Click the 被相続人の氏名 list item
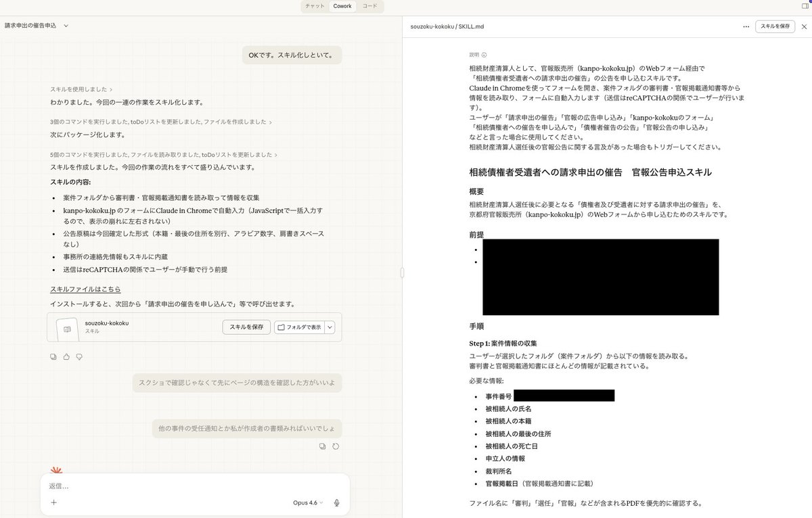The height and width of the screenshot is (518, 812). pyautogui.click(x=508, y=409)
